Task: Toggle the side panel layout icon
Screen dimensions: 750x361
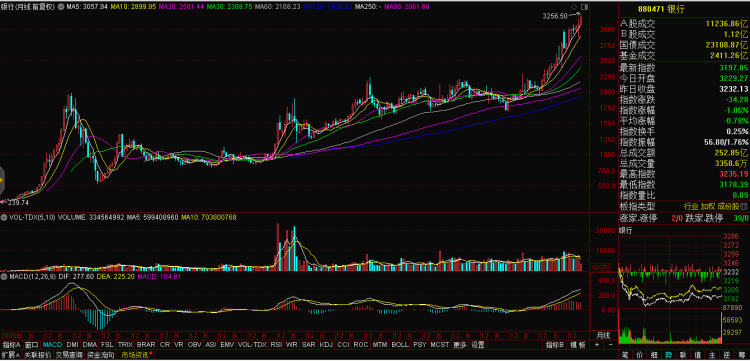Action: [x=584, y=7]
